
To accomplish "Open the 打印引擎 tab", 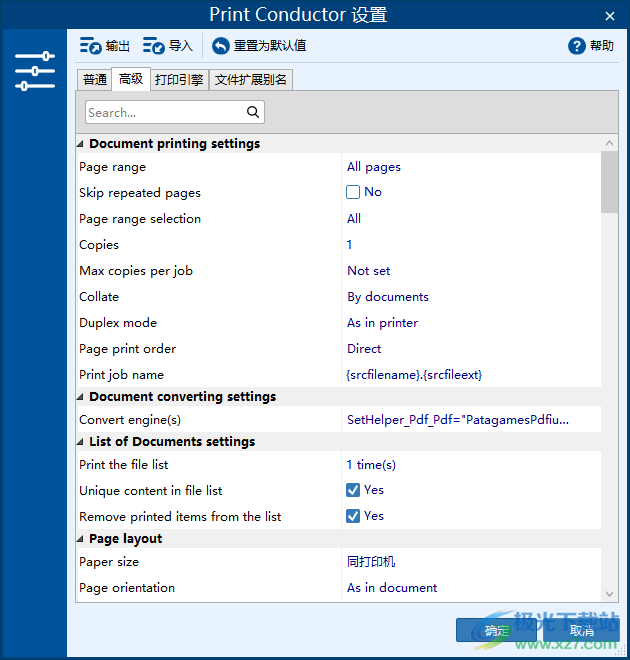I will coord(179,80).
